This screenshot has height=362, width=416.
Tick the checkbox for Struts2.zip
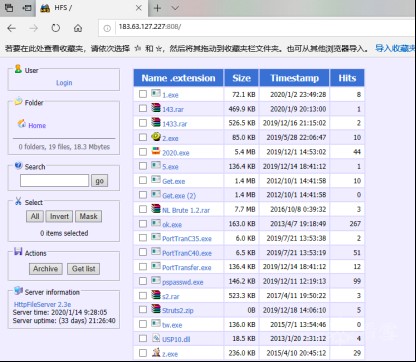(143, 310)
